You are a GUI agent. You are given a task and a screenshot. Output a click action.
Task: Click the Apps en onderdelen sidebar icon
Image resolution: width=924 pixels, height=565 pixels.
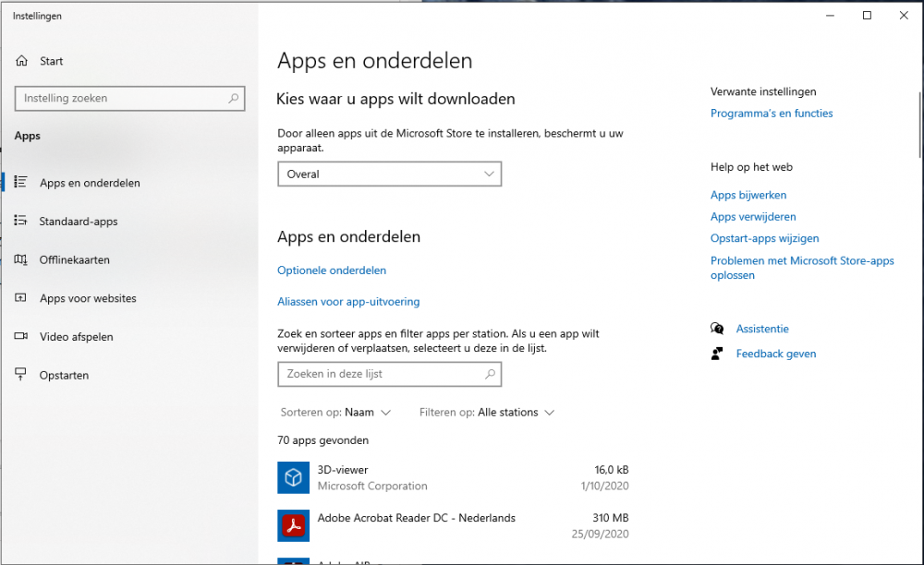(x=21, y=183)
